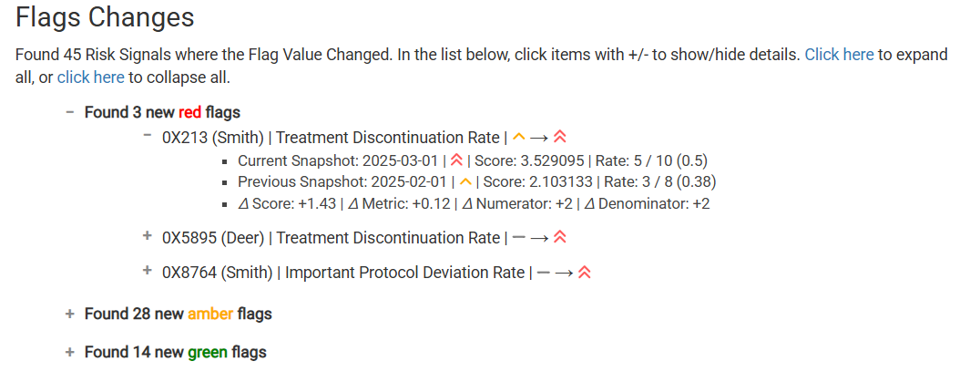Click the Δ Score +1.43 detail line
The height and width of the screenshot is (382, 980).
pyautogui.click(x=473, y=203)
